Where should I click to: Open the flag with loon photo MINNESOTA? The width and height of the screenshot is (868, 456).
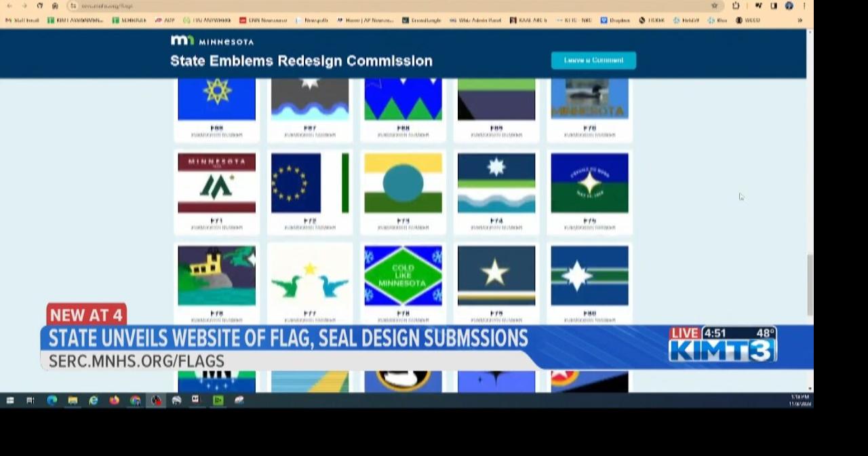click(589, 99)
